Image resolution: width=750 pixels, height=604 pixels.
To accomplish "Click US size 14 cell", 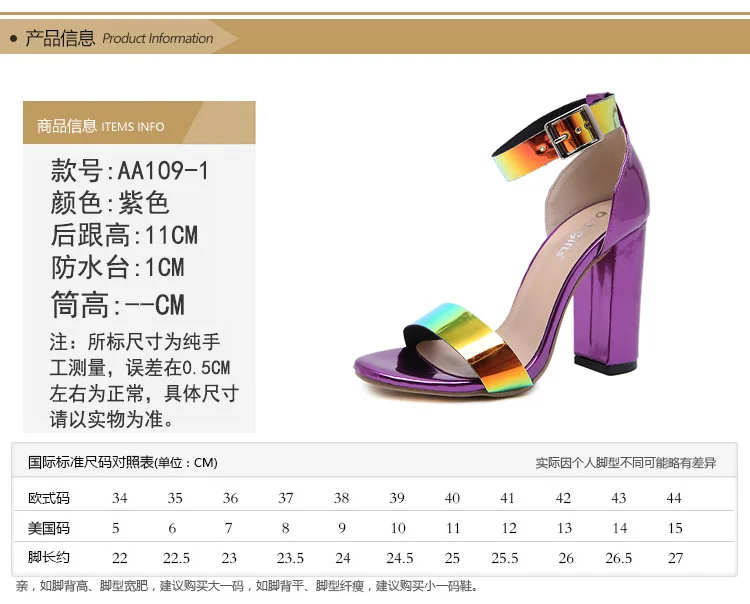I will [x=620, y=528].
